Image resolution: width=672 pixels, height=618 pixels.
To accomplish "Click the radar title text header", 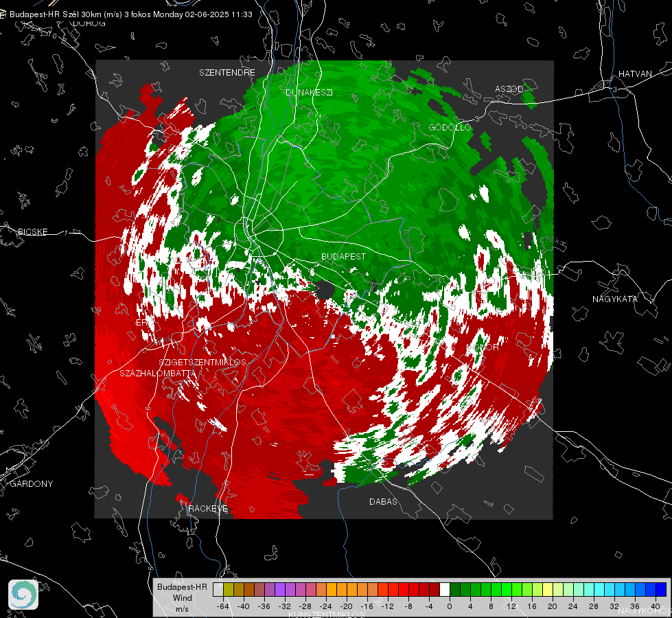I will pos(130,14).
